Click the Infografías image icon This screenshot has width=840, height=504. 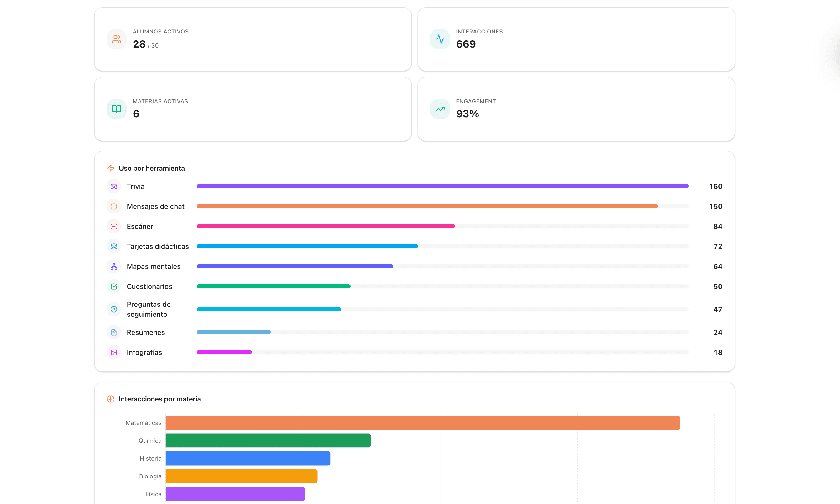point(114,353)
